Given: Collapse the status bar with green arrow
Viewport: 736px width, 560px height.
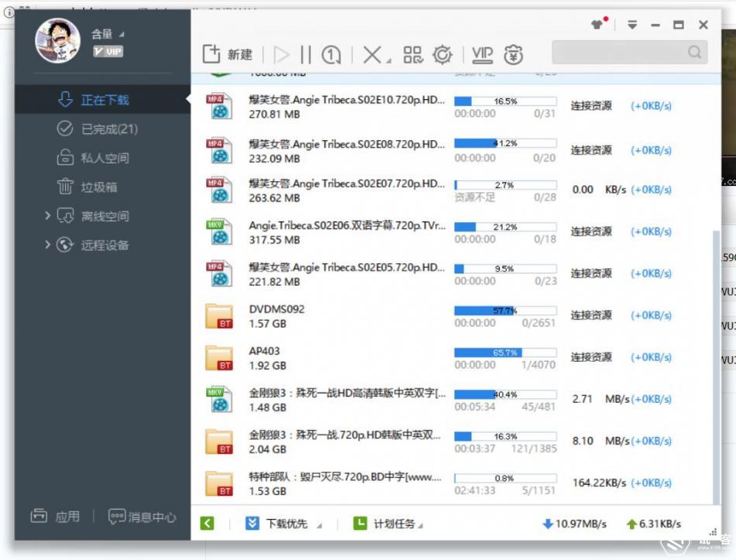Looking at the screenshot, I should [207, 524].
